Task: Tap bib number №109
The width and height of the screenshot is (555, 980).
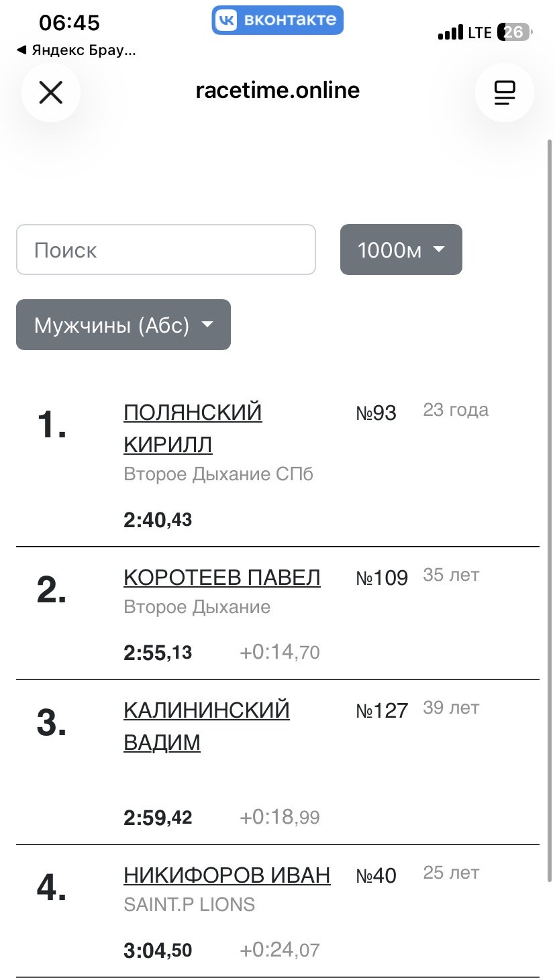Action: (x=382, y=578)
